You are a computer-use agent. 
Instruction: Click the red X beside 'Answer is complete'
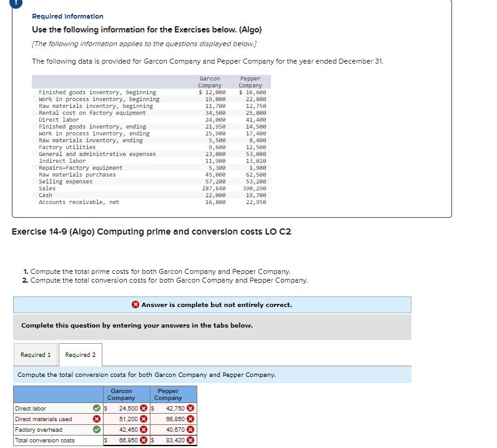point(135,304)
